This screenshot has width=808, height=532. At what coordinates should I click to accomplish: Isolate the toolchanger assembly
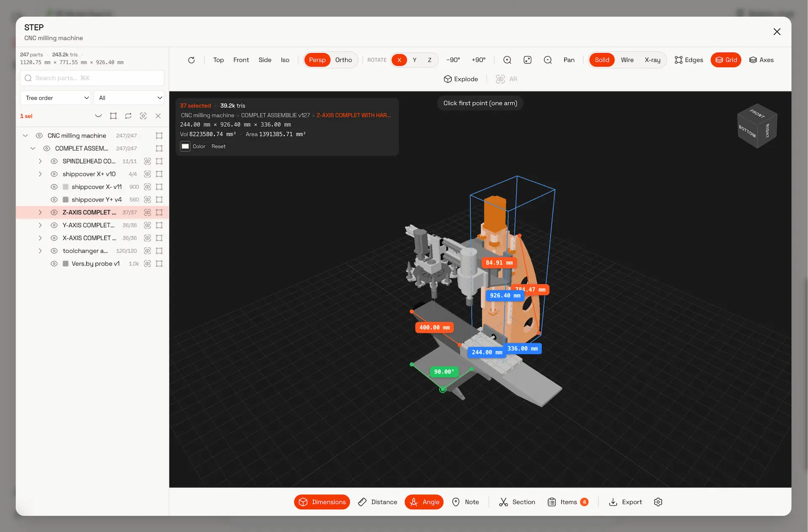pyautogui.click(x=147, y=251)
